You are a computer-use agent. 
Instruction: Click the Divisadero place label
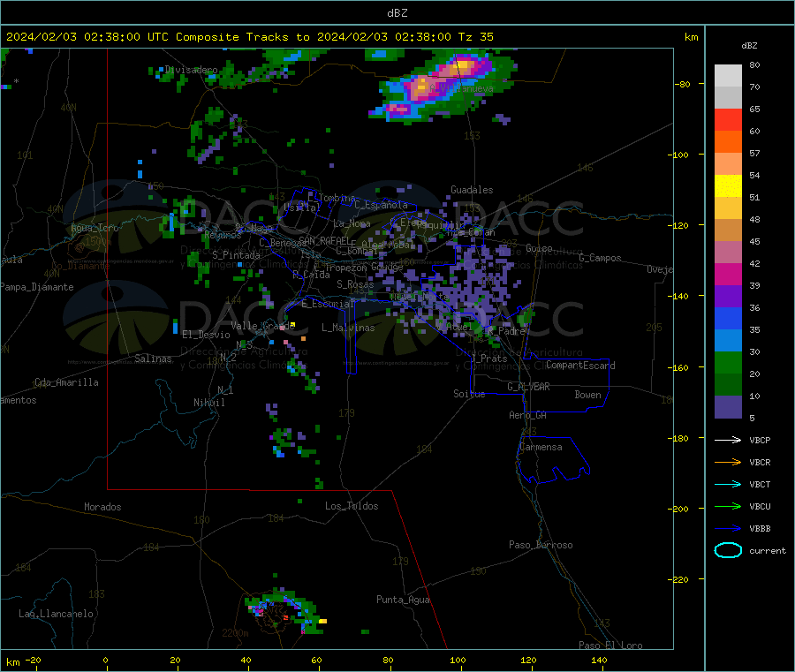coord(191,70)
